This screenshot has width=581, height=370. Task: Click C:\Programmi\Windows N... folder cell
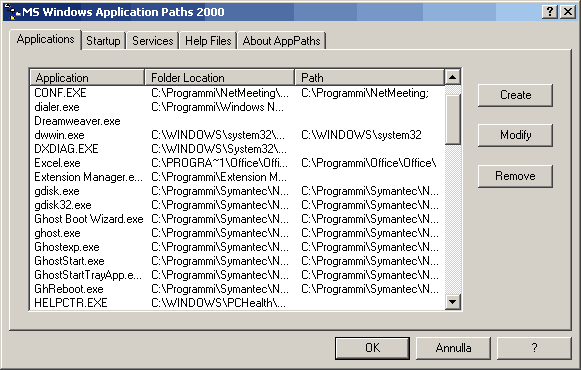[218, 107]
